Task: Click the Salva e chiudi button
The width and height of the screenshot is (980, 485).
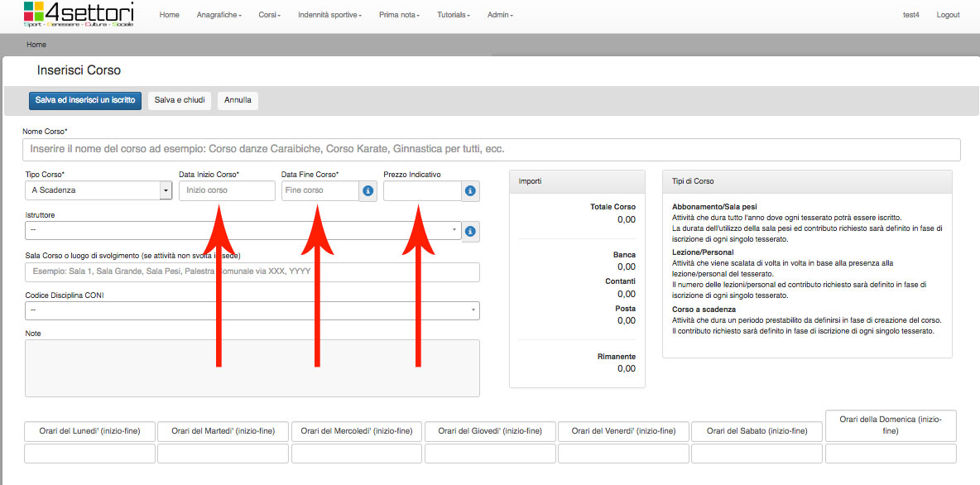Action: (180, 100)
